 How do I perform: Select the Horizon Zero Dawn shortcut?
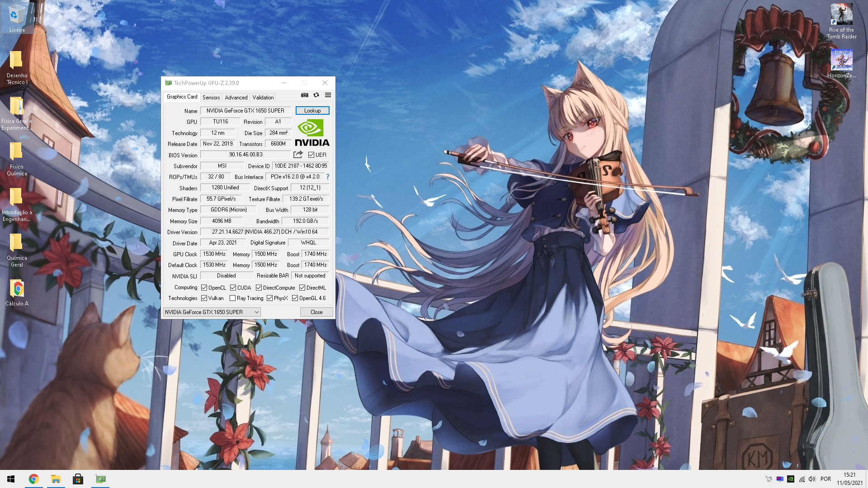(x=841, y=63)
